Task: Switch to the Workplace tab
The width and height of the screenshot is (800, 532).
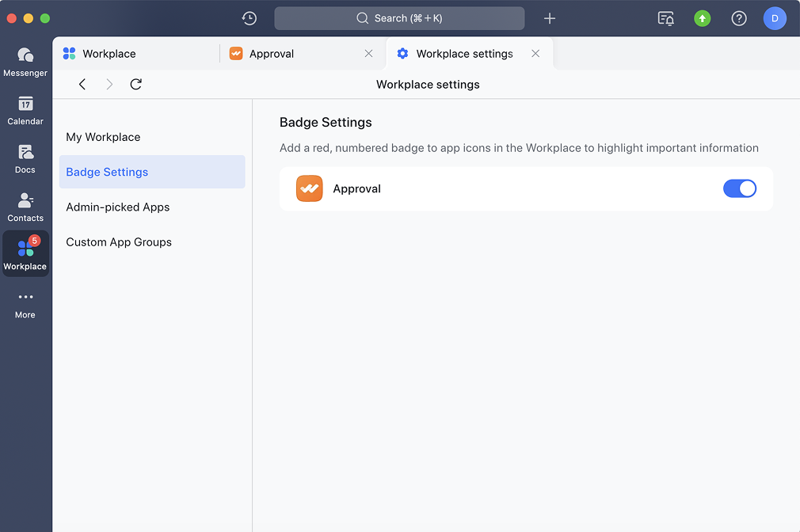Action: (x=109, y=54)
